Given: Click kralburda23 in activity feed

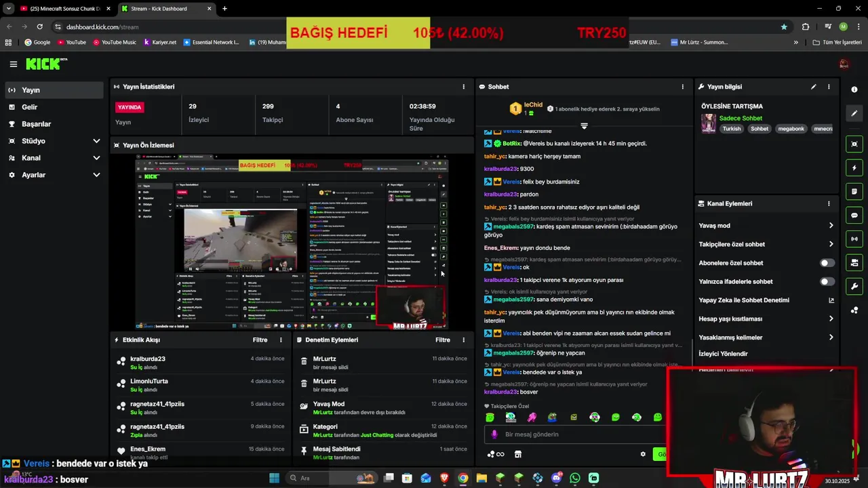Looking at the screenshot, I should (x=148, y=359).
